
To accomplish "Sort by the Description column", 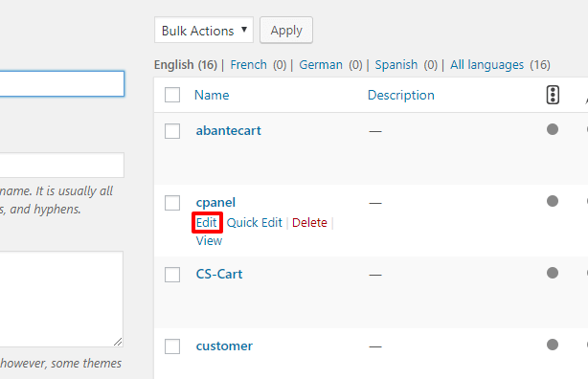I will pos(401,95).
